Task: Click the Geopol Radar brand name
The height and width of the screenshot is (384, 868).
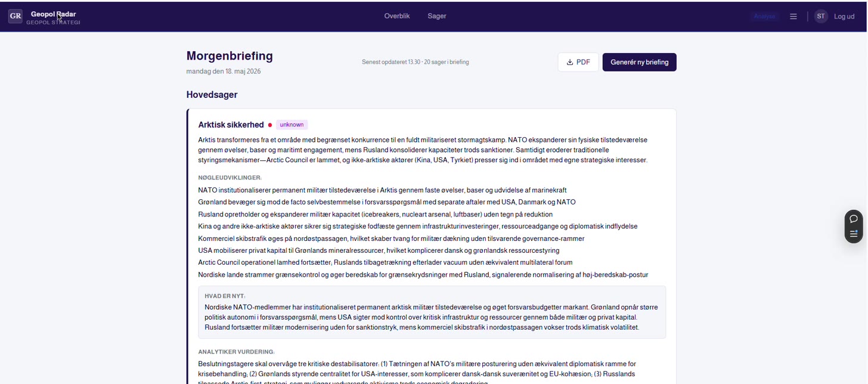Action: 54,14
